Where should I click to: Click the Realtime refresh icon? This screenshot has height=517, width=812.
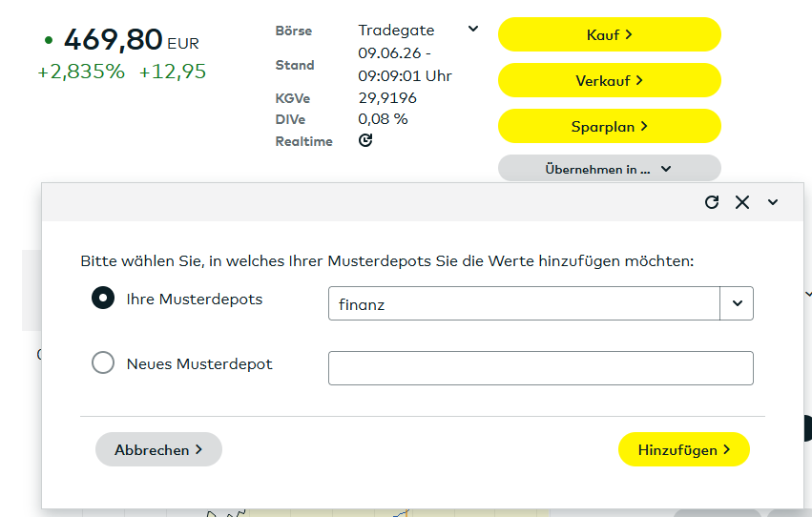[365, 140]
